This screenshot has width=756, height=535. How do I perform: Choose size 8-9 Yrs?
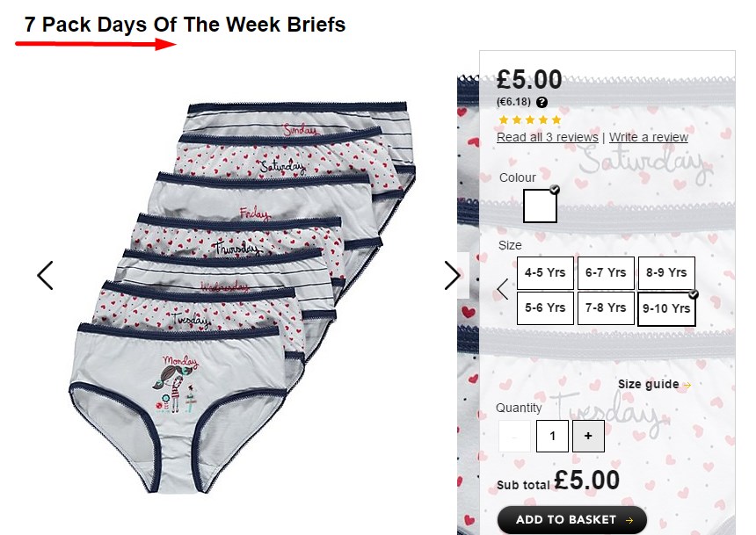(667, 273)
